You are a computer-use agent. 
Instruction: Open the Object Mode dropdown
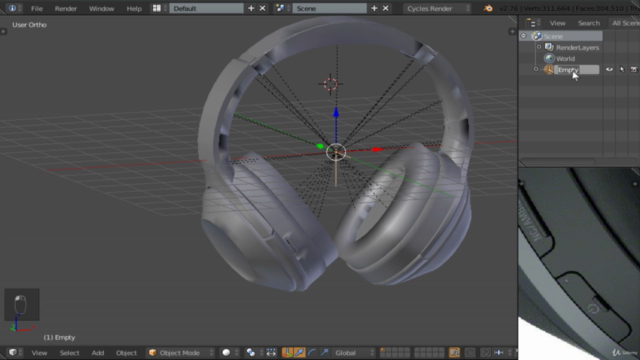click(x=181, y=353)
